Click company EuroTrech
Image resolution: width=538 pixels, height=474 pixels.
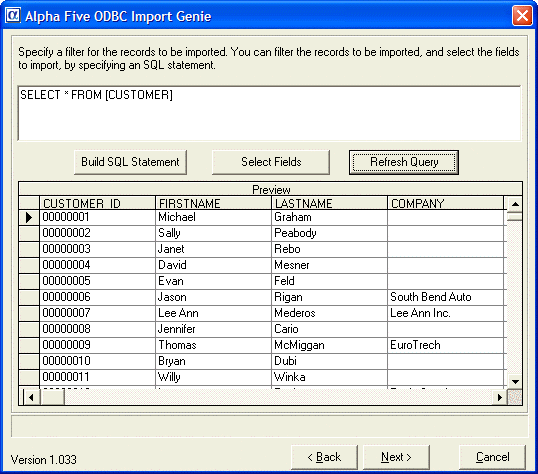(445, 345)
